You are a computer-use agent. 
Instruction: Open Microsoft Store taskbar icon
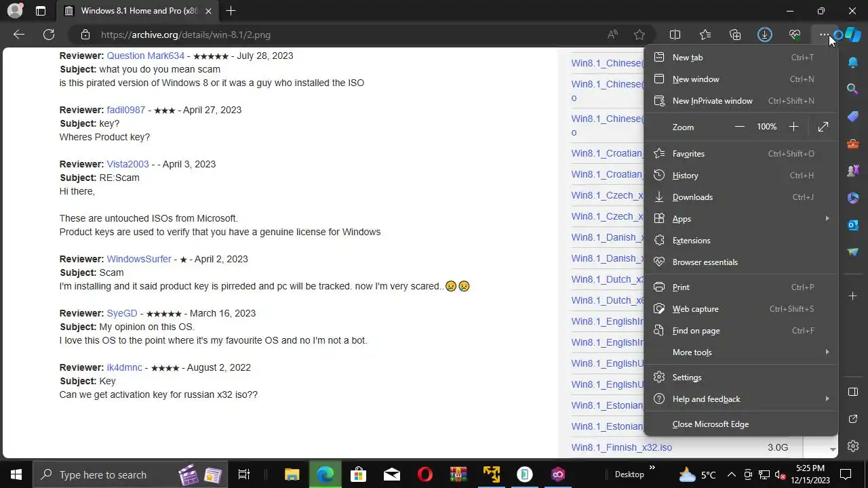tap(358, 474)
